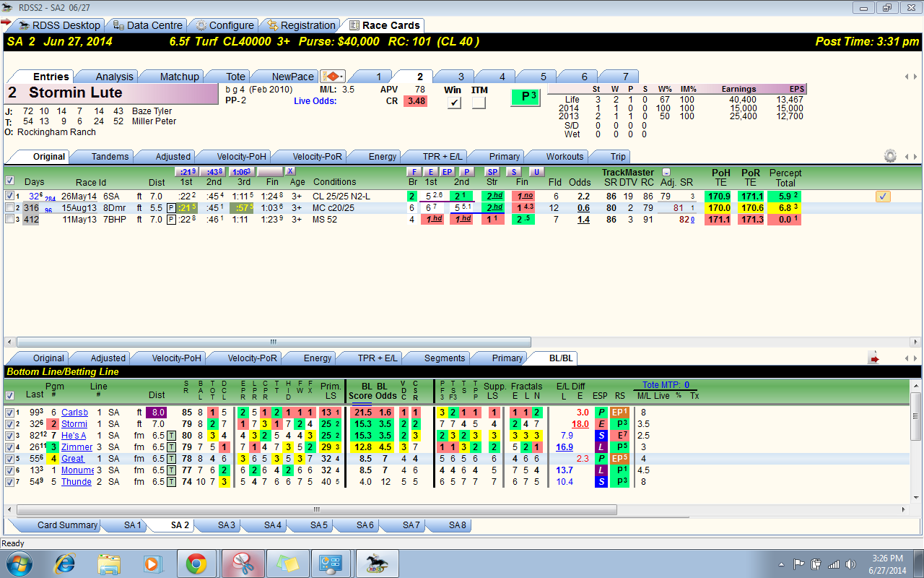Collapse TrackMaster columns with the minus icon
The height and width of the screenshot is (578, 924).
[x=666, y=172]
